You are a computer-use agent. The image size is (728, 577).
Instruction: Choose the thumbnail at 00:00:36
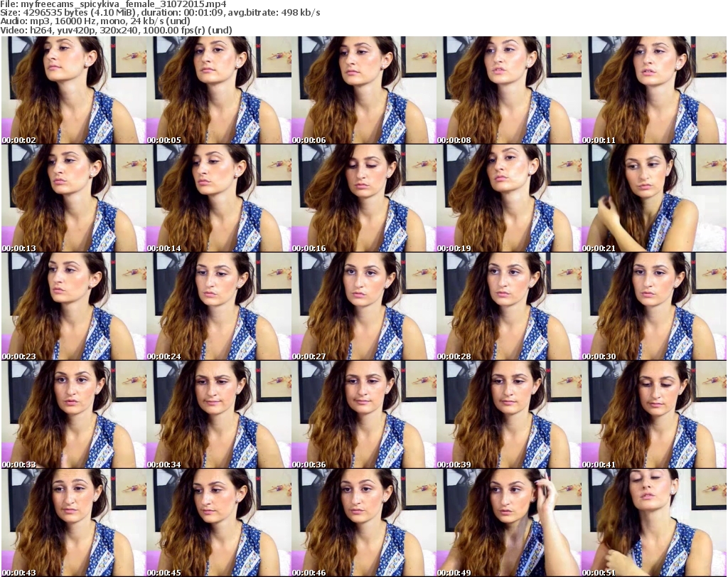click(363, 415)
